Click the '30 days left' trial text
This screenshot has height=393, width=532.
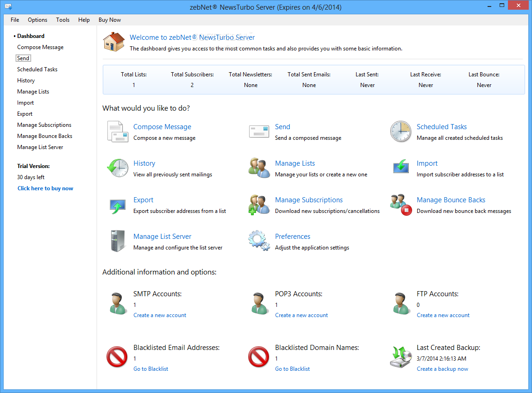[x=31, y=177]
